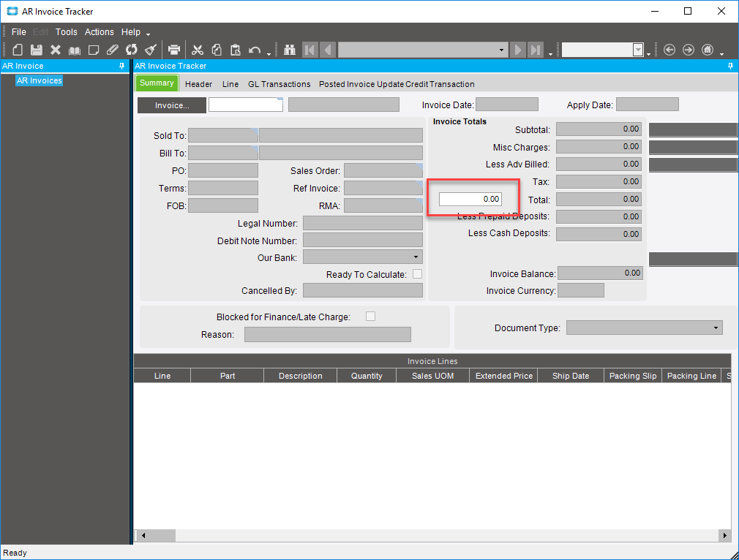This screenshot has width=739, height=560.
Task: Toggle Blocked for Finance/Late Charge checkbox
Action: (370, 317)
